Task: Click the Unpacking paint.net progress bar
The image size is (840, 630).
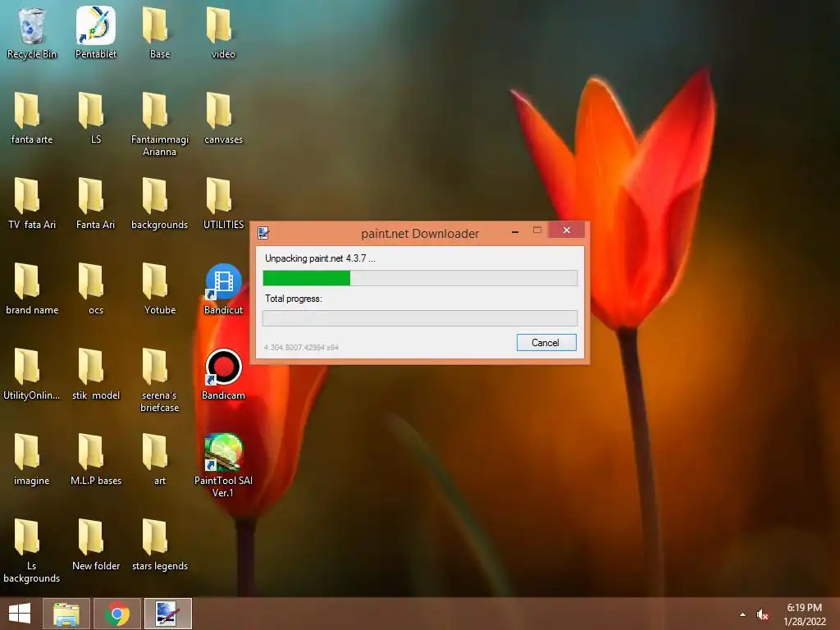Action: [x=420, y=278]
